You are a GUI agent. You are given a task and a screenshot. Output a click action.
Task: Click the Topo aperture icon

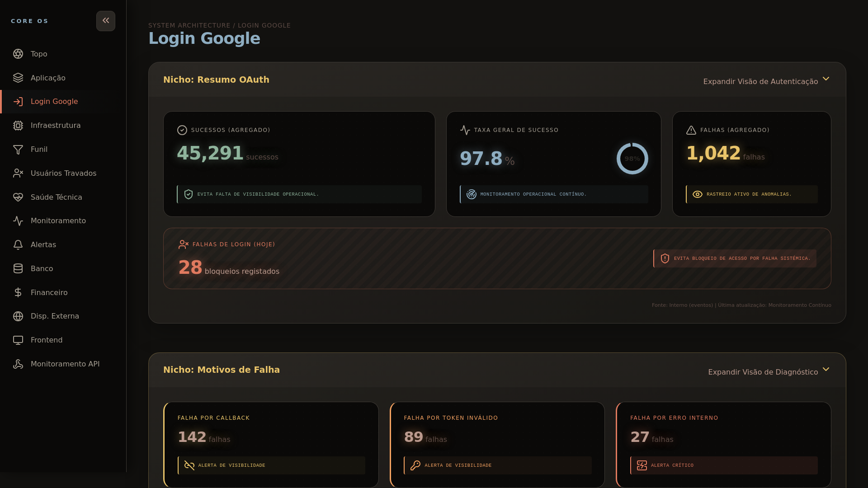tap(18, 54)
